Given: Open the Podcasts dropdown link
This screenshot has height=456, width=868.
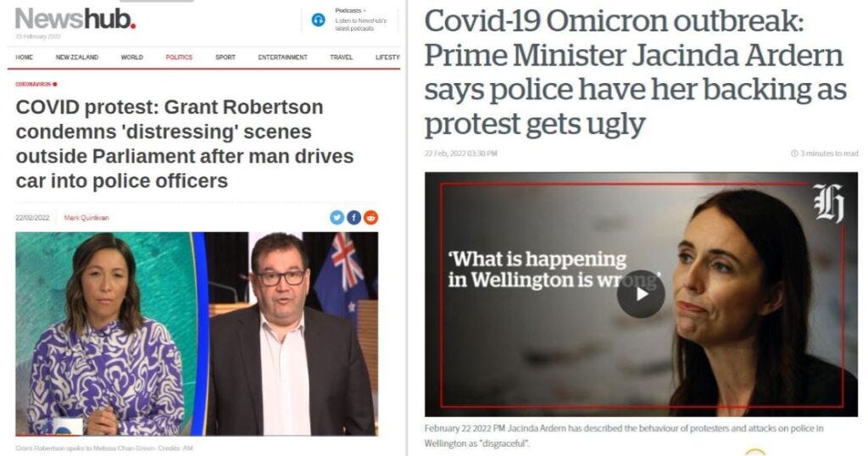Looking at the screenshot, I should coord(350,10).
